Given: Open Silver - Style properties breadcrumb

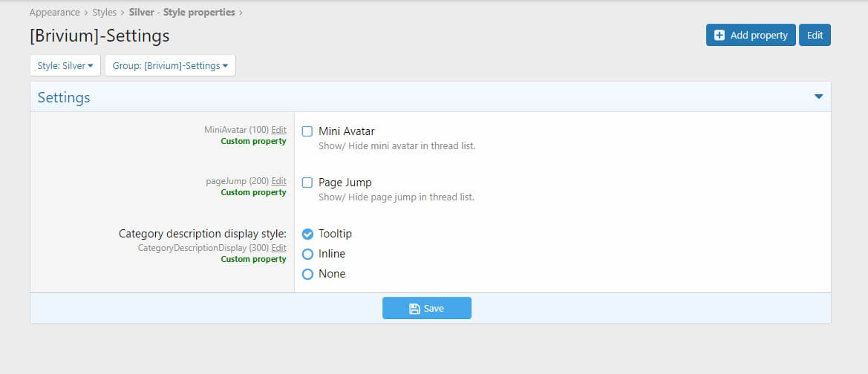Looking at the screenshot, I should point(182,13).
